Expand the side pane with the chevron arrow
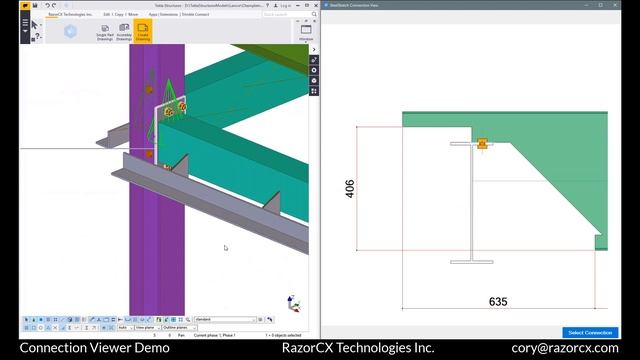The image size is (640, 360). [x=314, y=49]
